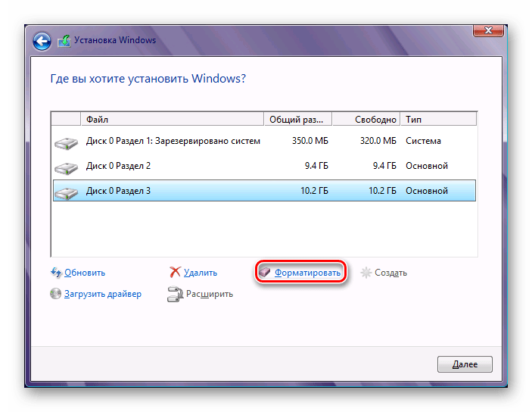This screenshot has width=532, height=412.
Task: Click the red X delete icon
Action: pos(175,272)
